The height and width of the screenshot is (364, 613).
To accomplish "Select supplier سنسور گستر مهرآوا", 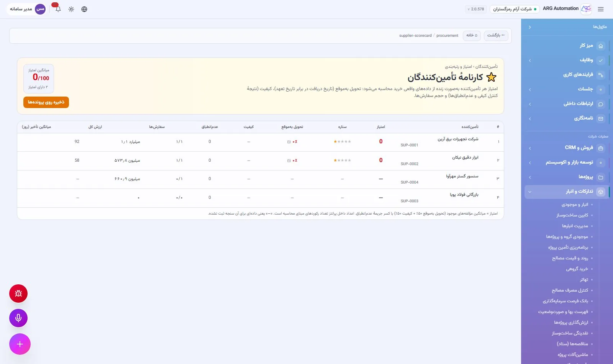I will (x=462, y=176).
